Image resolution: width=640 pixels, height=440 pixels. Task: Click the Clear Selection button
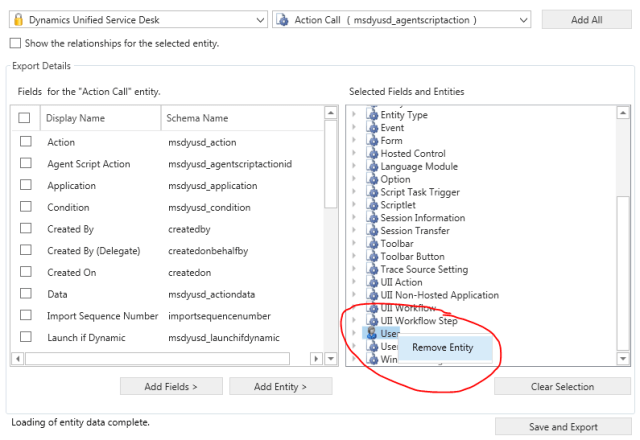[562, 386]
